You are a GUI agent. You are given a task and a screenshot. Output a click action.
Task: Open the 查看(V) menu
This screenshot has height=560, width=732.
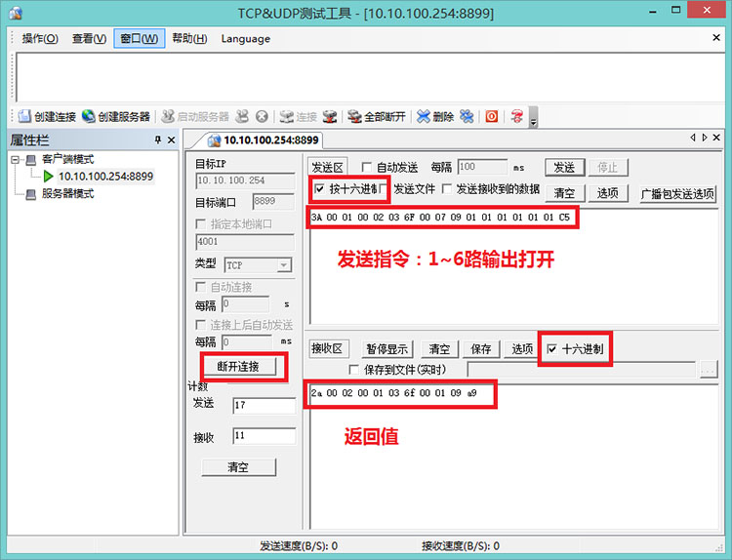point(89,38)
